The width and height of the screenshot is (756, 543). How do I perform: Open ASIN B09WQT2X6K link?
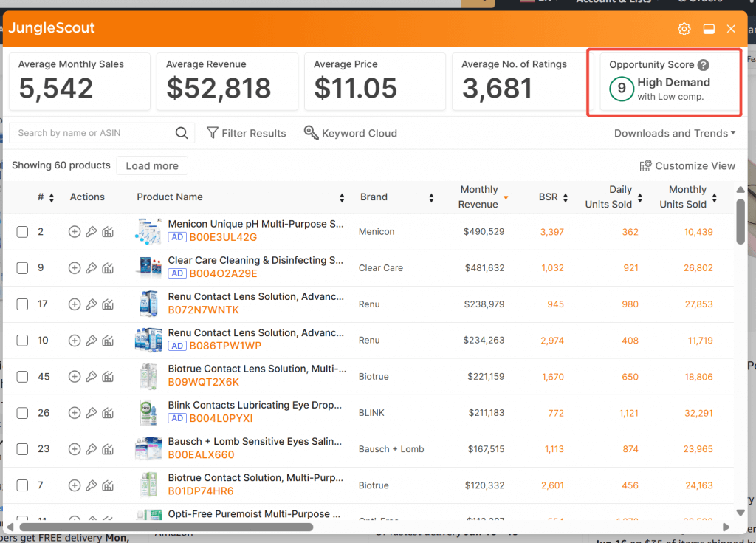click(204, 382)
